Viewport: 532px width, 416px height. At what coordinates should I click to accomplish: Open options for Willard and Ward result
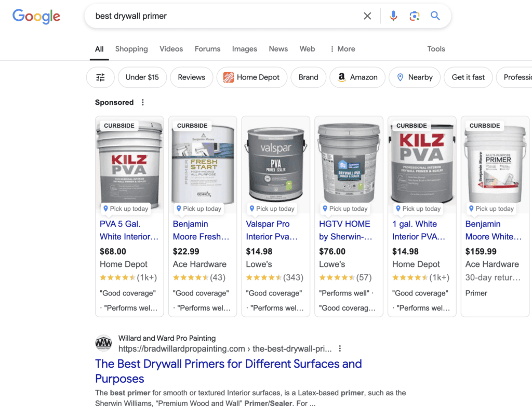(x=340, y=348)
